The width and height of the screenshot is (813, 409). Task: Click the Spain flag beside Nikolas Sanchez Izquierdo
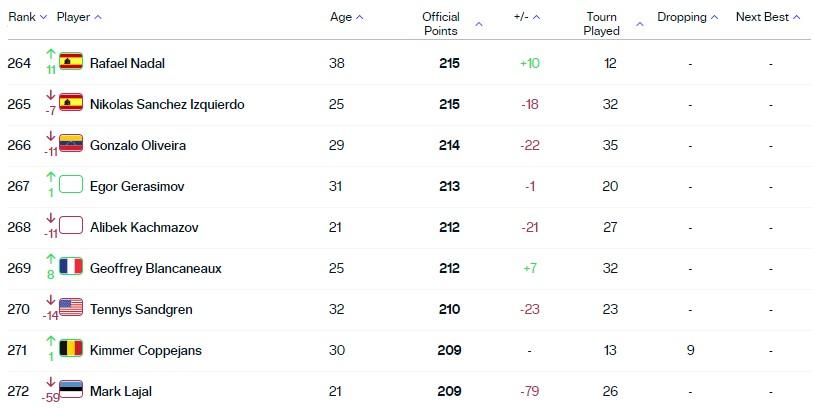pos(71,102)
